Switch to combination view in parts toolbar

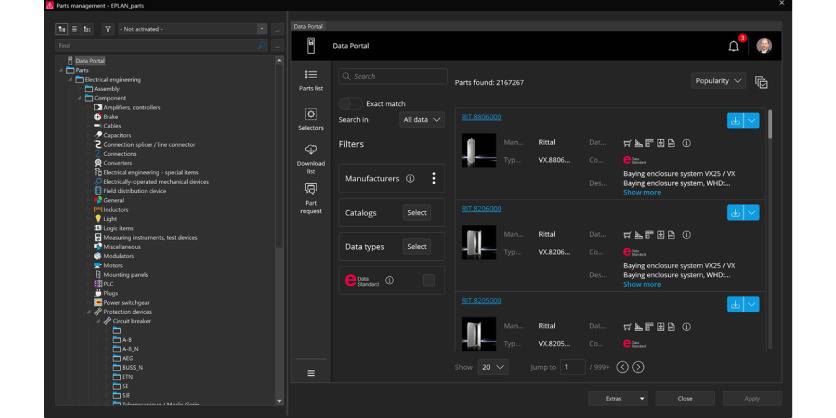click(87, 29)
